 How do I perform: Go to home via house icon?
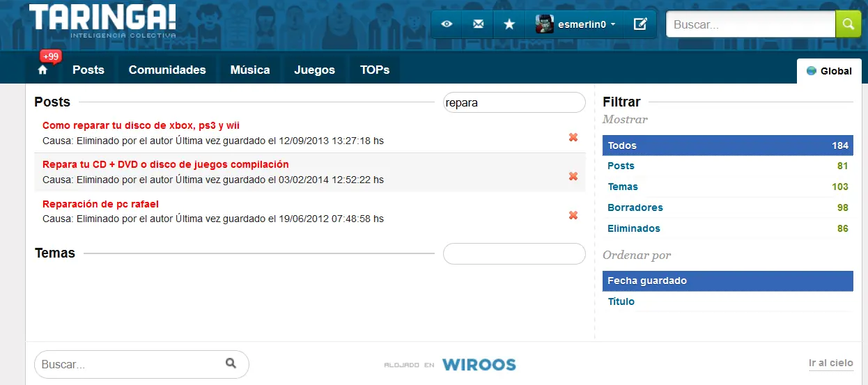click(42, 70)
